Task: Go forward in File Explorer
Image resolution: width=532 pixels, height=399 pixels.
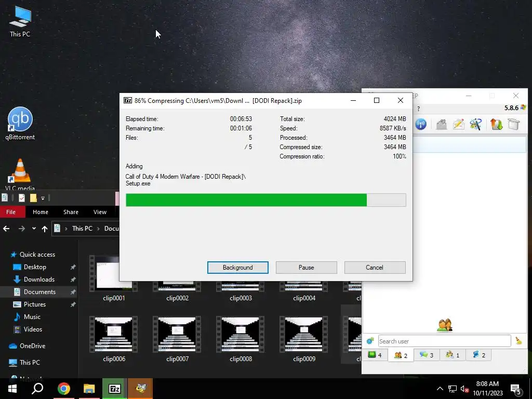Action: coord(22,229)
